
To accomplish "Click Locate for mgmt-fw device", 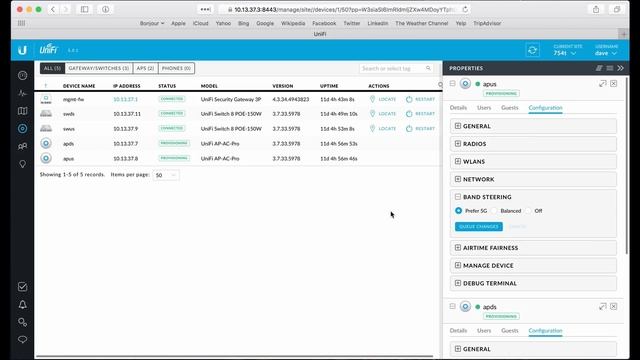I will point(383,99).
